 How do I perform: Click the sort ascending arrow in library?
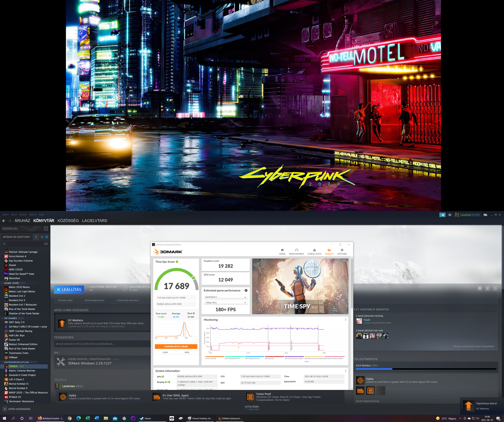coord(36,237)
